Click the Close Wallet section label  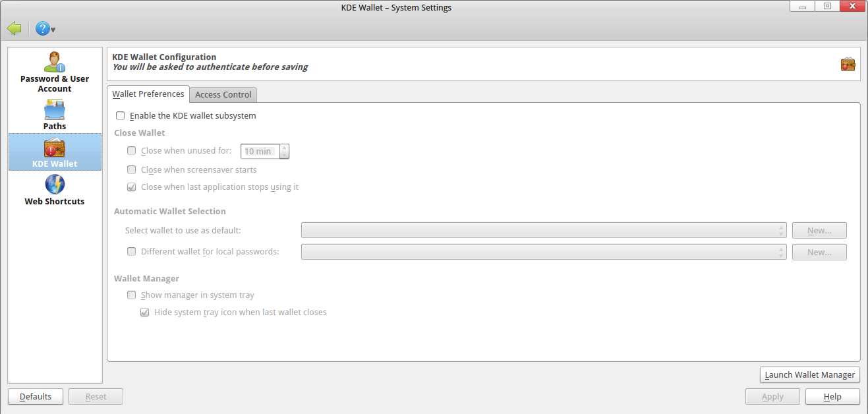click(x=140, y=133)
